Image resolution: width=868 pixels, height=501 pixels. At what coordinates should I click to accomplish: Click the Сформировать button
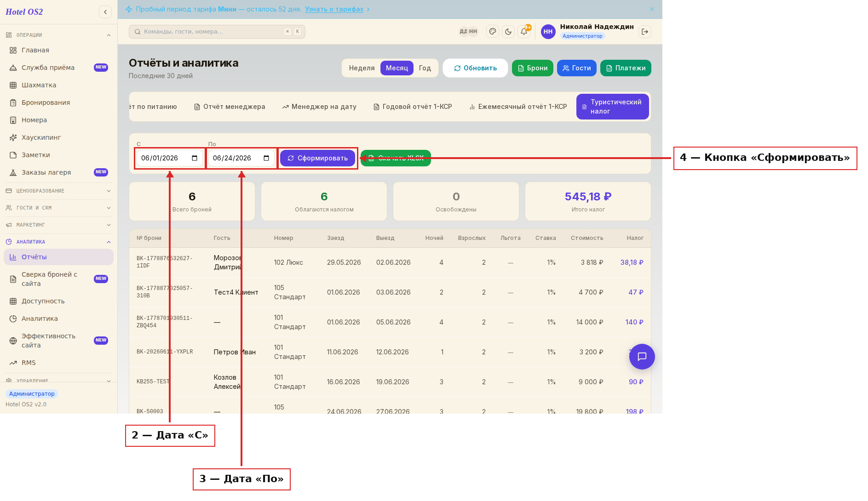317,158
